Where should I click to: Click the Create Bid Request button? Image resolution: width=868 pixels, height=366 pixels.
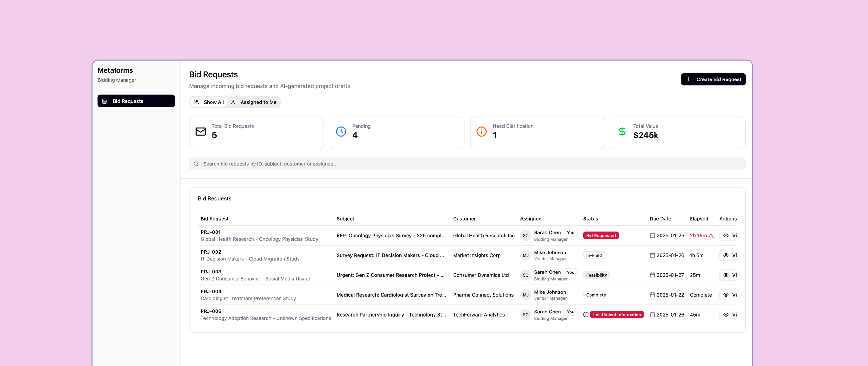tap(713, 79)
